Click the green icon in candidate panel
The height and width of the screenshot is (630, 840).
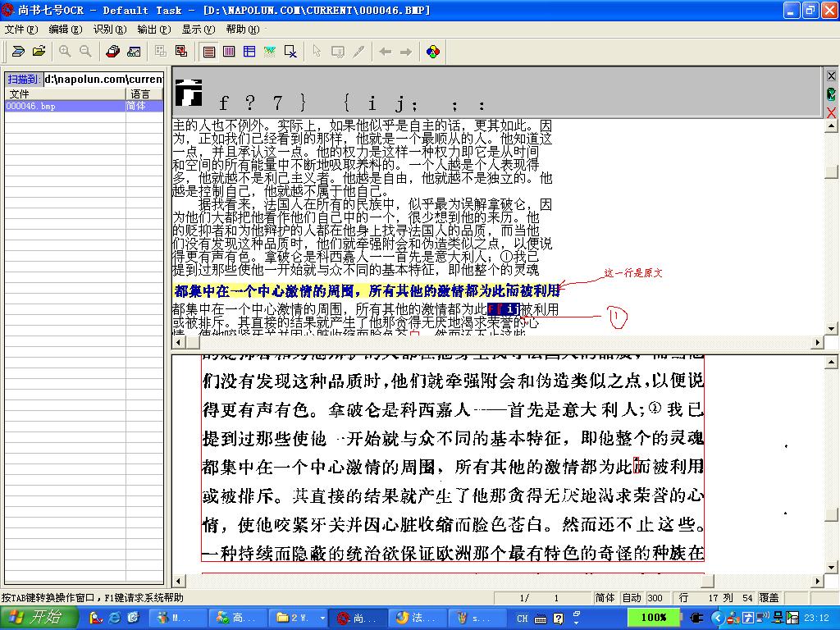[x=831, y=94]
